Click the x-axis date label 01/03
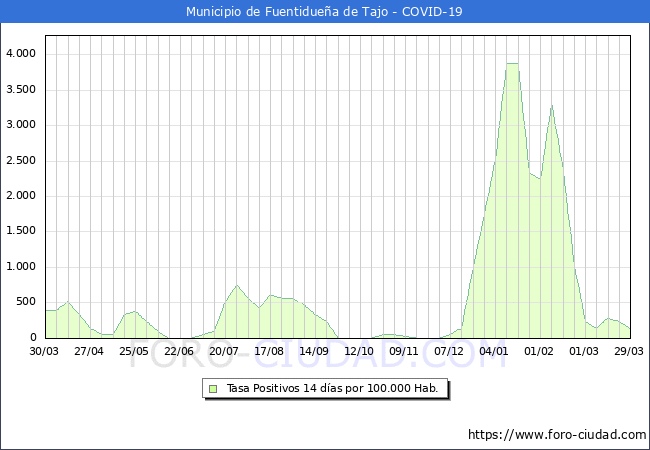The width and height of the screenshot is (650, 450). (584, 351)
